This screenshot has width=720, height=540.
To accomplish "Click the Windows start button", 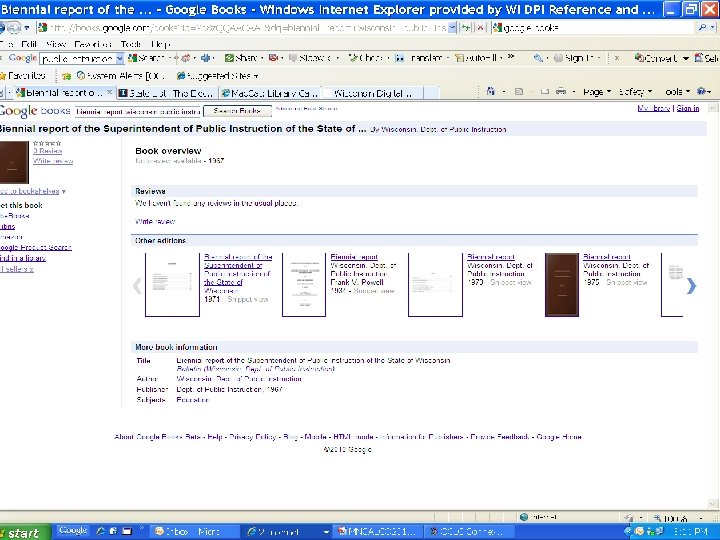I will click(24, 532).
